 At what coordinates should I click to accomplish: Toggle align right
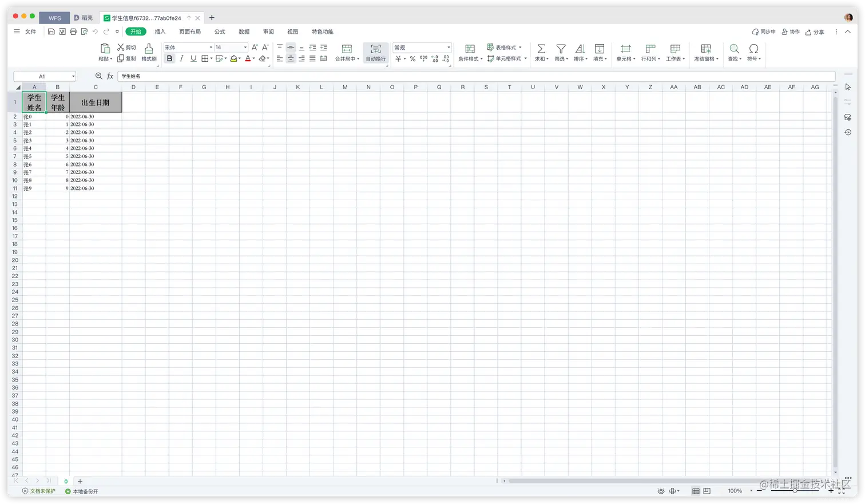[301, 58]
